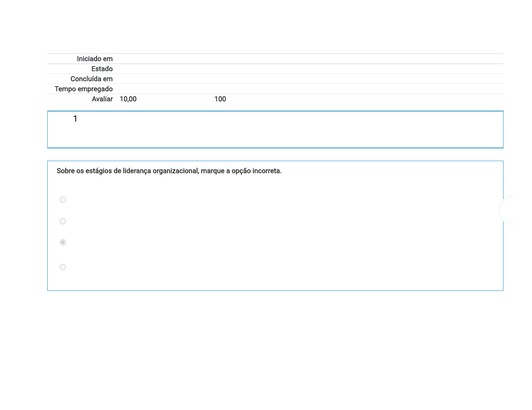Click the 'Iniciado em' label
Viewport: 532px width, 410px height.
[95, 59]
